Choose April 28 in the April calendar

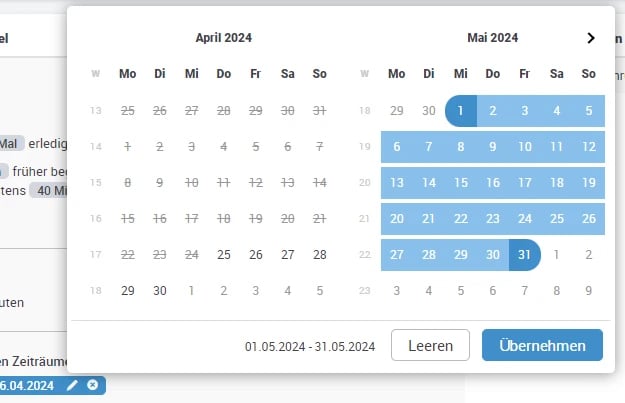[x=320, y=255]
